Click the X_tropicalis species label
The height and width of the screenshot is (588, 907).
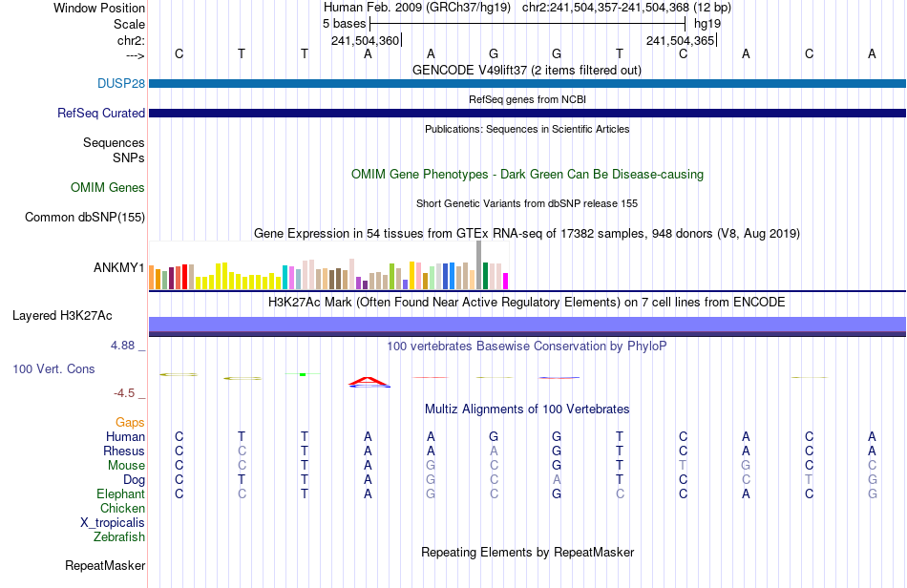click(113, 523)
